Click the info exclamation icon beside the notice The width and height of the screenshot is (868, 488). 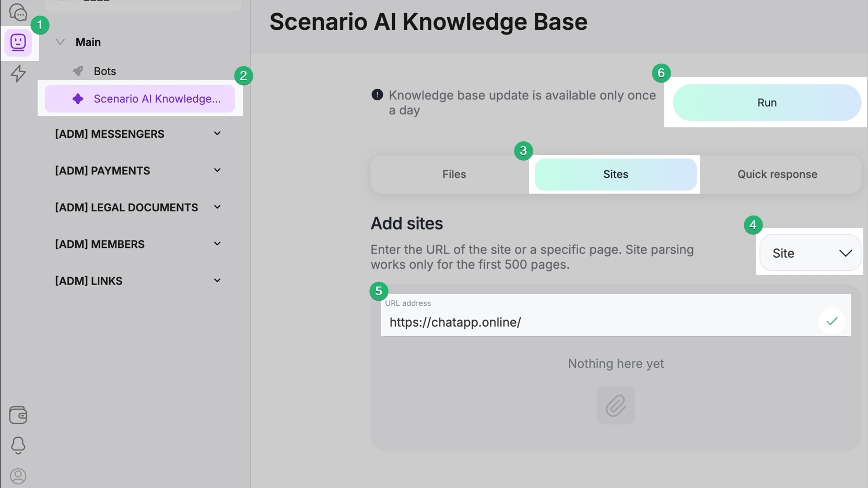pos(377,95)
